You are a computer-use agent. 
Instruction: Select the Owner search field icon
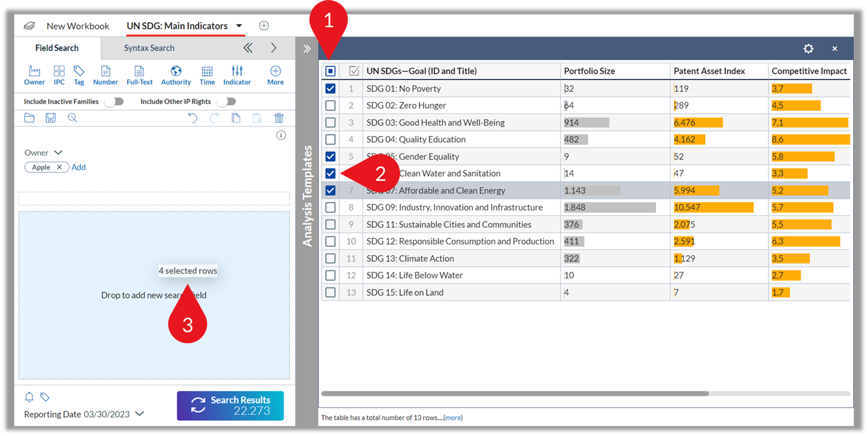[34, 75]
